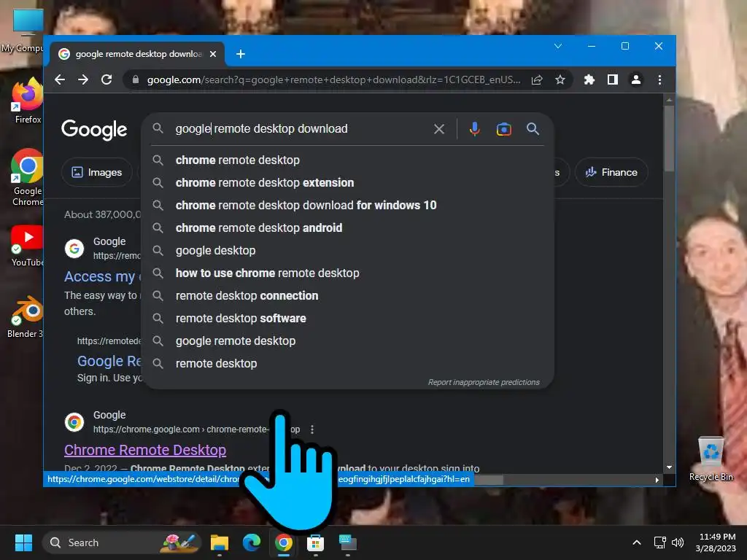The width and height of the screenshot is (747, 560).
Task: Filter results with the Images chip
Action: tap(97, 172)
